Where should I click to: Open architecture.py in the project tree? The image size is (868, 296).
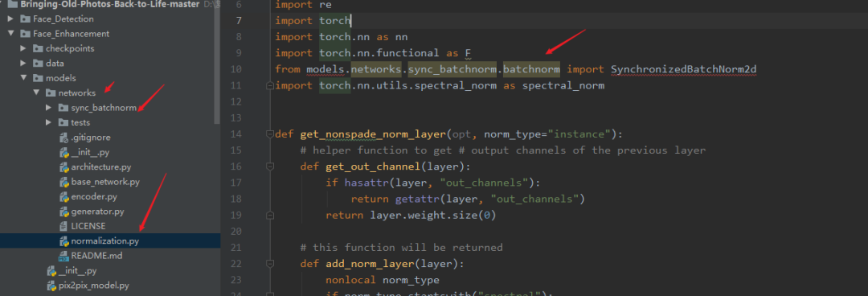pyautogui.click(x=101, y=166)
